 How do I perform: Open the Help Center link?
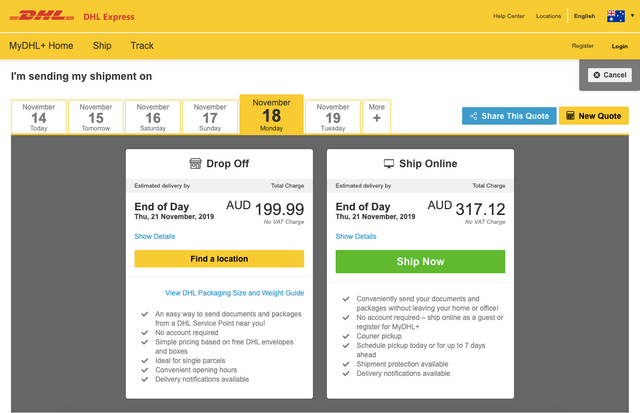click(x=509, y=16)
